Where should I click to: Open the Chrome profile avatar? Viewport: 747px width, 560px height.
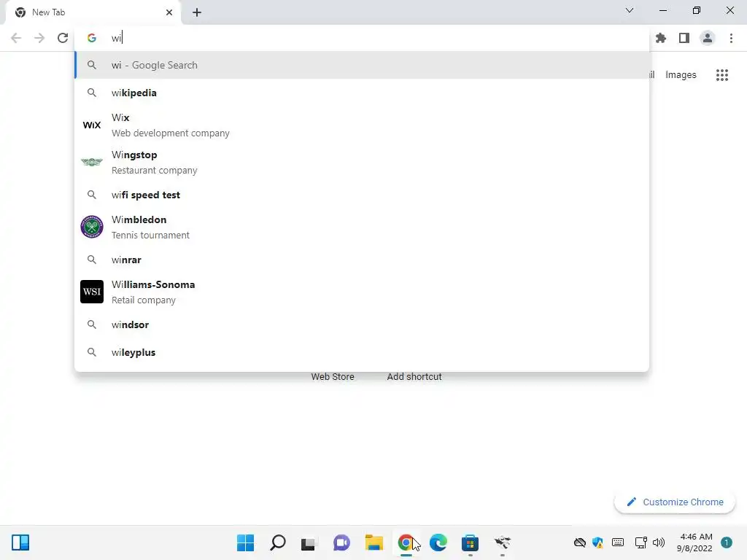click(708, 38)
